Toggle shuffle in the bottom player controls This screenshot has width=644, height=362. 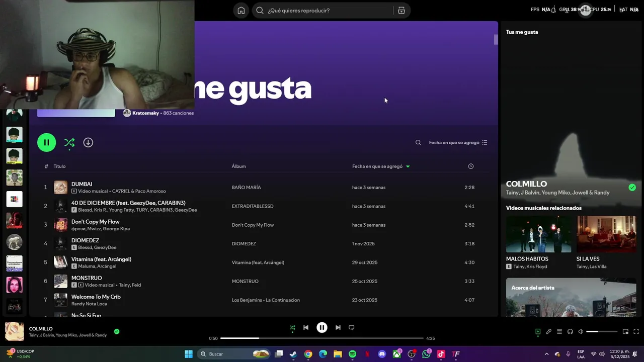coord(292,328)
